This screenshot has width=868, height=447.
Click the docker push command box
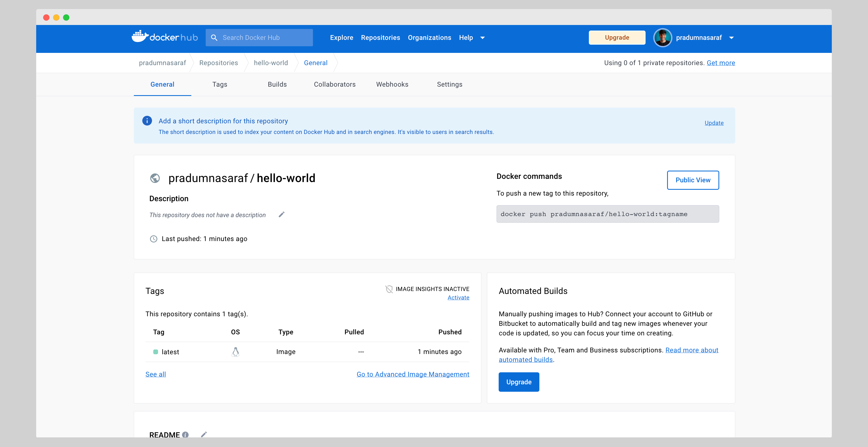tap(607, 214)
